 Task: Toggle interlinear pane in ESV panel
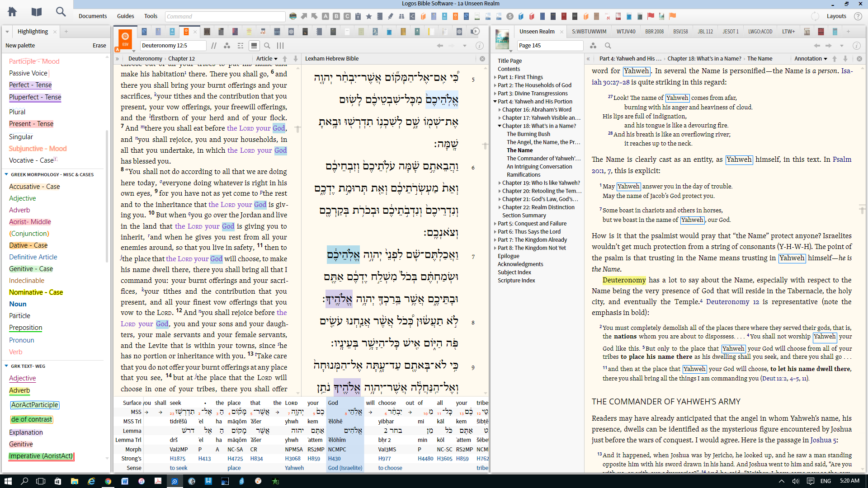coord(254,46)
